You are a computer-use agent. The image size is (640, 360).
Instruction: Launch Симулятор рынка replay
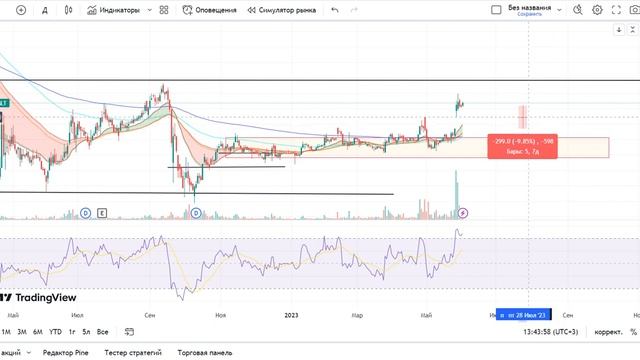[x=282, y=10]
